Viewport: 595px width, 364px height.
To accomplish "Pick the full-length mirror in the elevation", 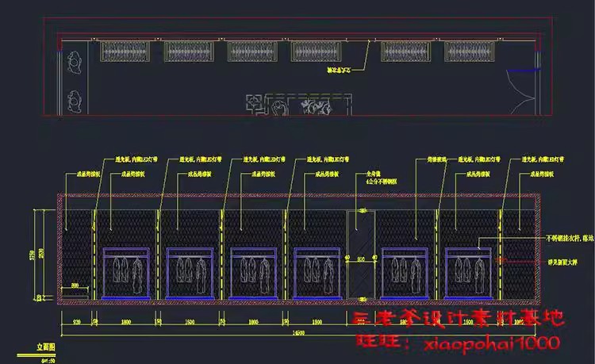I will pos(361,255).
